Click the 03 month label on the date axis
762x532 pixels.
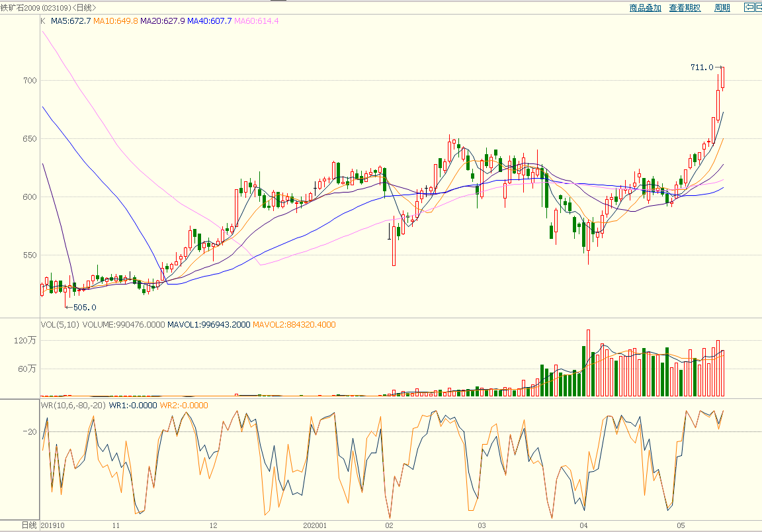482,525
